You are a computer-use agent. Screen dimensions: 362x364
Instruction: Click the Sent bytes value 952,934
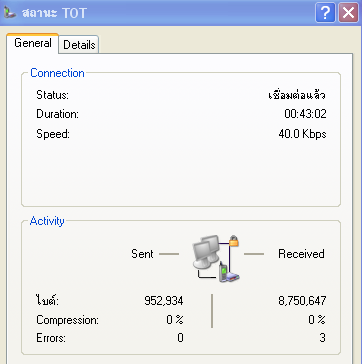point(164,301)
